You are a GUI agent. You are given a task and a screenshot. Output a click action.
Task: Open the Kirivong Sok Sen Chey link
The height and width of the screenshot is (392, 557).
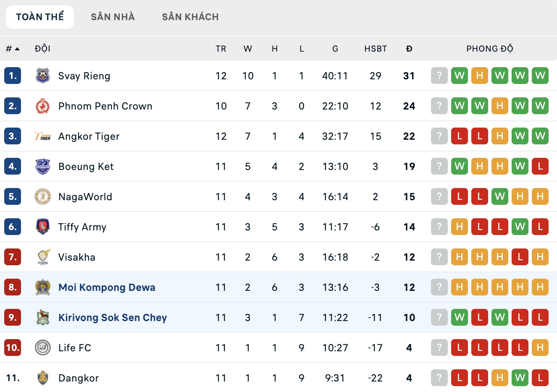point(113,318)
